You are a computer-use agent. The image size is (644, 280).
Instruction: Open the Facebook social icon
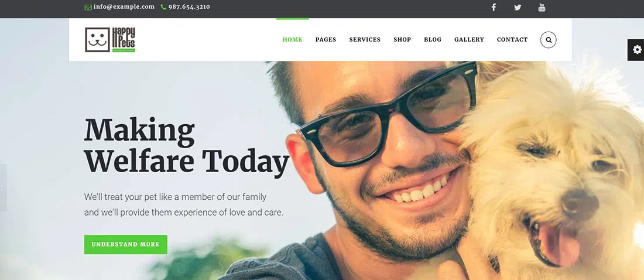[x=494, y=7]
